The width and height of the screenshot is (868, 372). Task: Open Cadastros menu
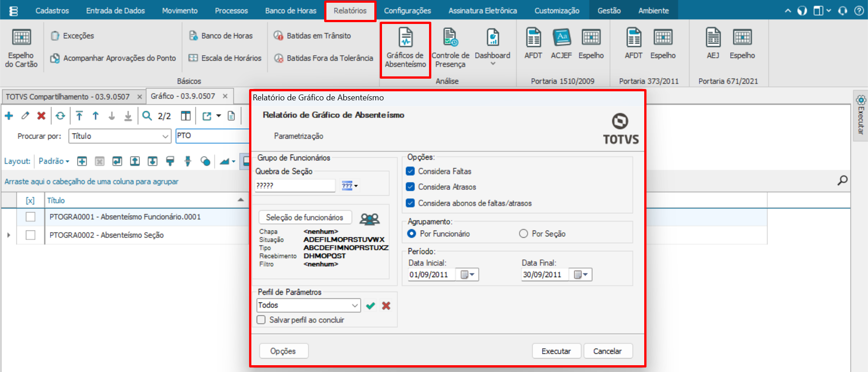pyautogui.click(x=52, y=11)
